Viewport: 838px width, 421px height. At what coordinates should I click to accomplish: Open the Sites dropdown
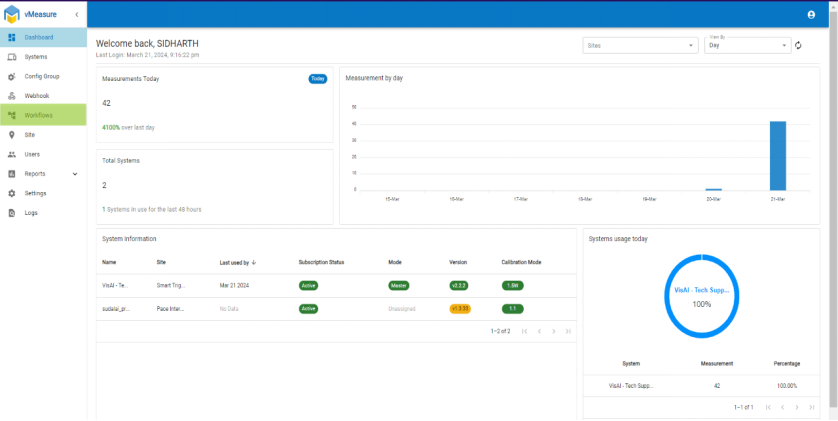click(x=640, y=45)
